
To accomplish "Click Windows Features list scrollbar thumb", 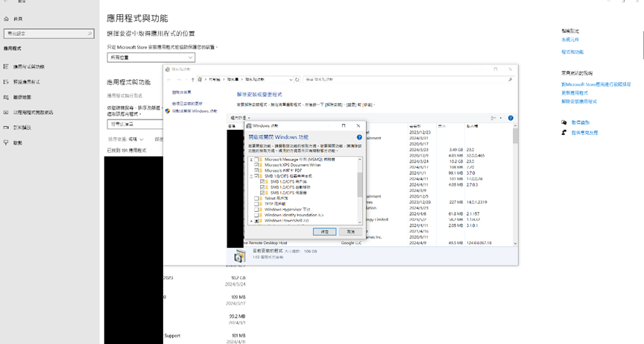I will point(360,185).
